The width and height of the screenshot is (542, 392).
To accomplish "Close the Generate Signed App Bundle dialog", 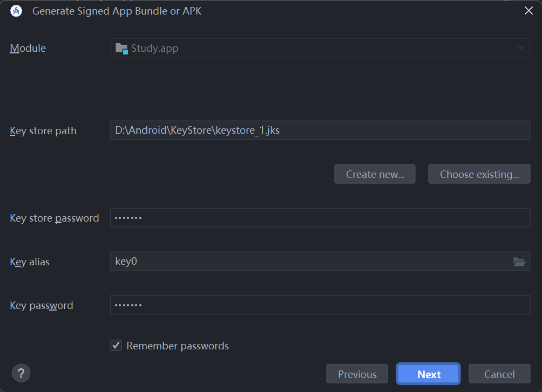I will tap(529, 11).
